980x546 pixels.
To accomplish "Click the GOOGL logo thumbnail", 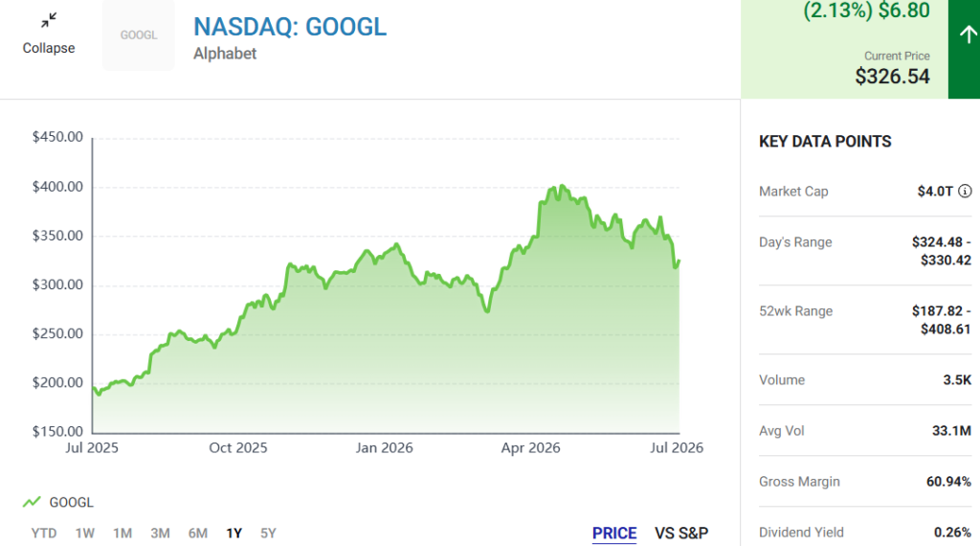I will 139,35.
